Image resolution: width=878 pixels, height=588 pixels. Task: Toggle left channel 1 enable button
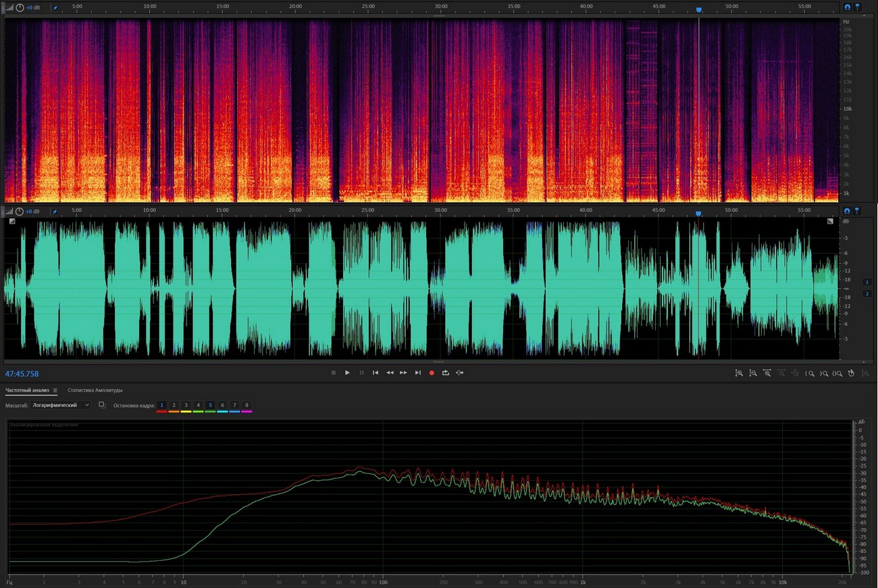(867, 282)
